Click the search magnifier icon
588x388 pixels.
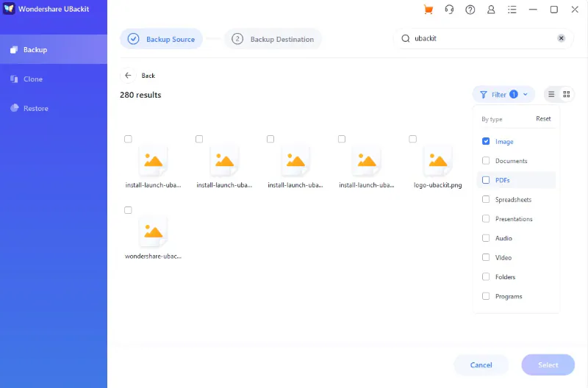[x=406, y=38]
